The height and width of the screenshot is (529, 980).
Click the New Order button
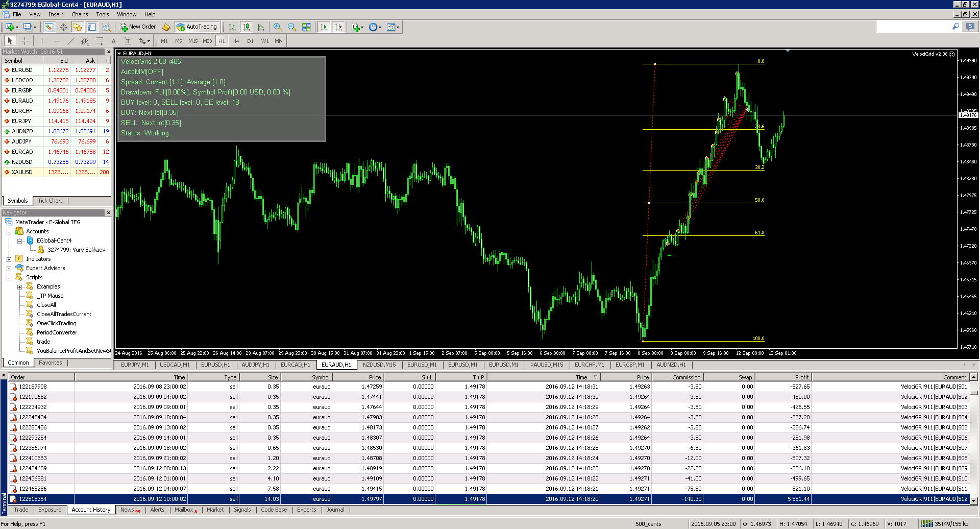pyautogui.click(x=138, y=27)
